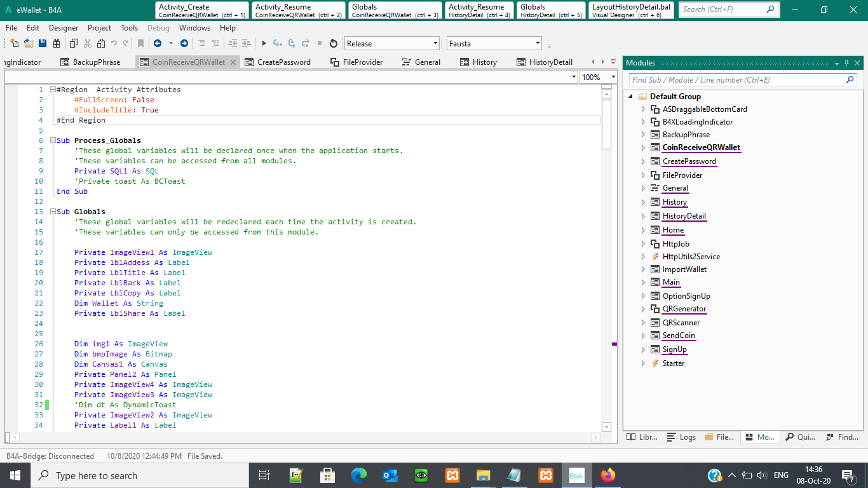Launch Firefox from the taskbar
The height and width of the screenshot is (488, 868).
(608, 475)
